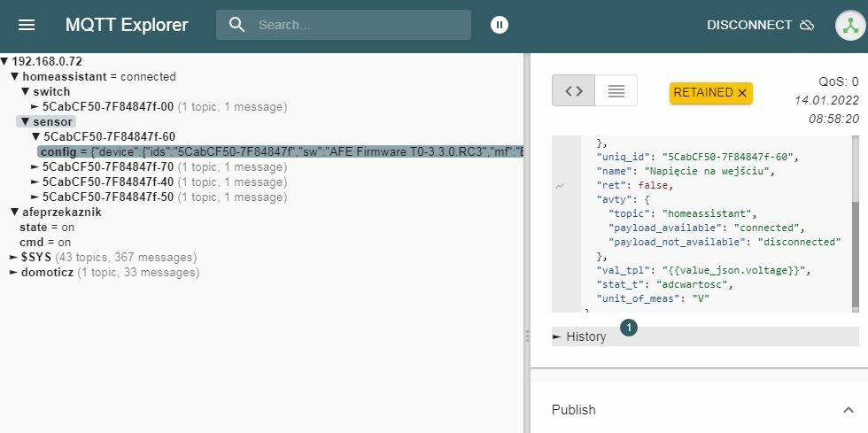
Task: Click the "topic": "homeassistant" line
Action: tap(682, 213)
